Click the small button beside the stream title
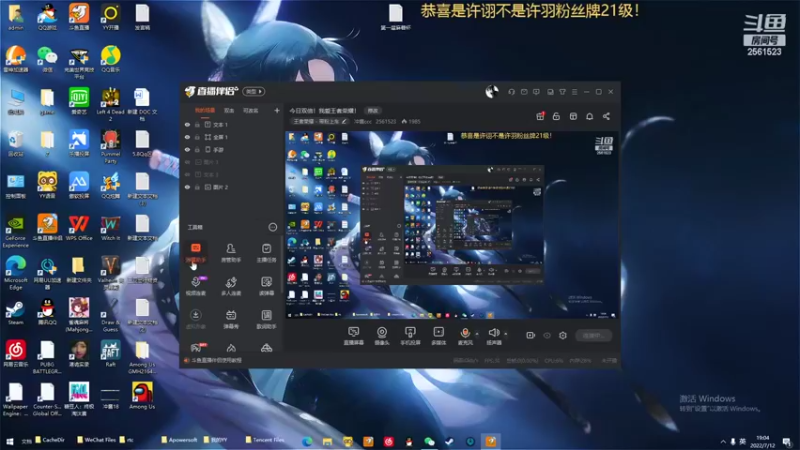The image size is (800, 450). click(372, 111)
